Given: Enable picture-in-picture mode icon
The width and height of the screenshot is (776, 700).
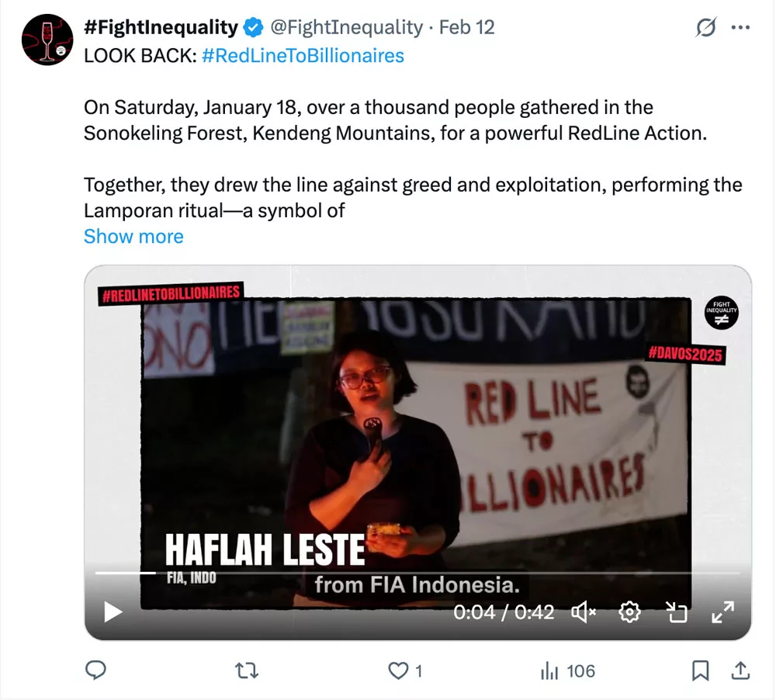Looking at the screenshot, I should point(676,612).
